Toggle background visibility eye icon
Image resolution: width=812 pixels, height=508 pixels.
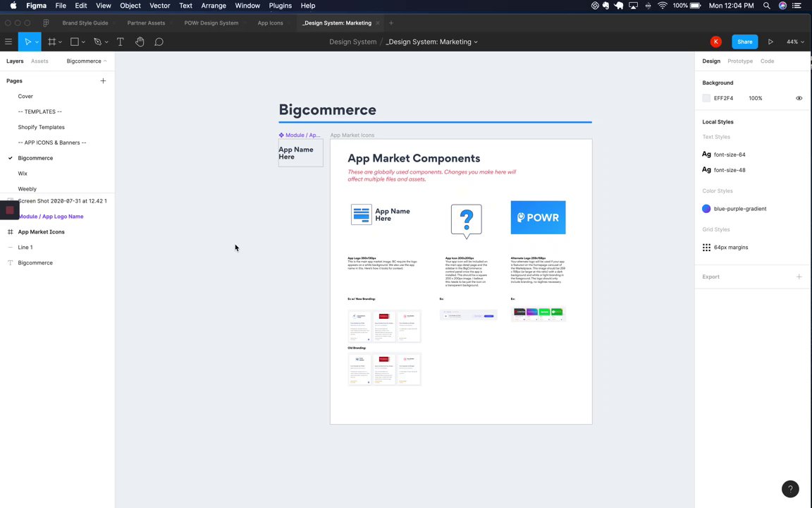pos(799,98)
